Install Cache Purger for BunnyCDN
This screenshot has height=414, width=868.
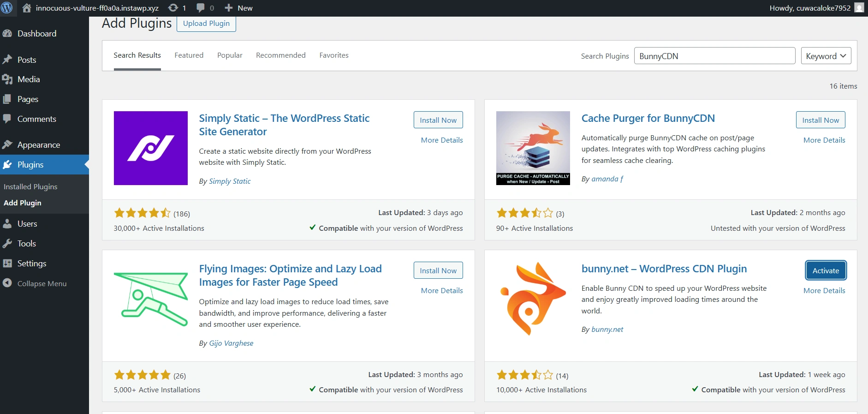[x=820, y=120]
